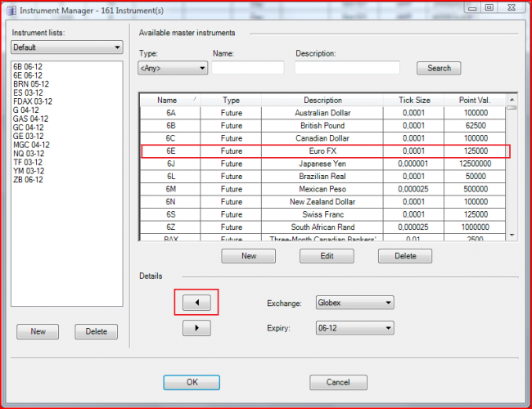Click the 6S name cell
Viewport: 532px width, 409px height.
pyautogui.click(x=170, y=214)
